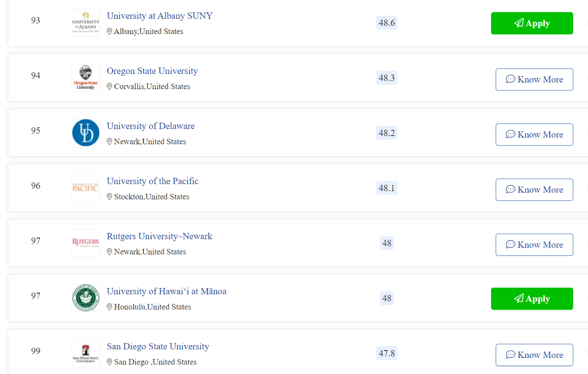Click Know More for University of Delaware
Image resolution: width=588 pixels, height=374 pixels.
point(534,135)
